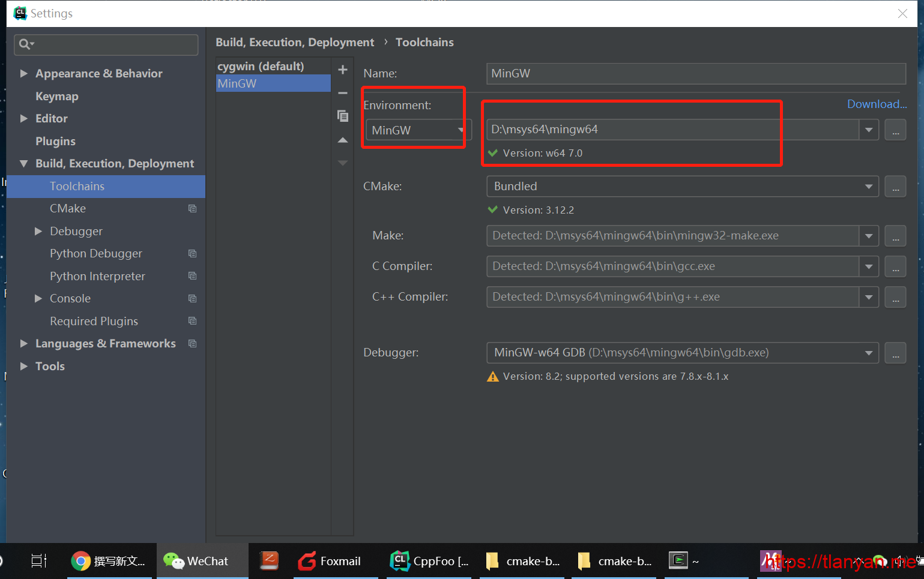Open WeChat from the taskbar

pyautogui.click(x=197, y=561)
